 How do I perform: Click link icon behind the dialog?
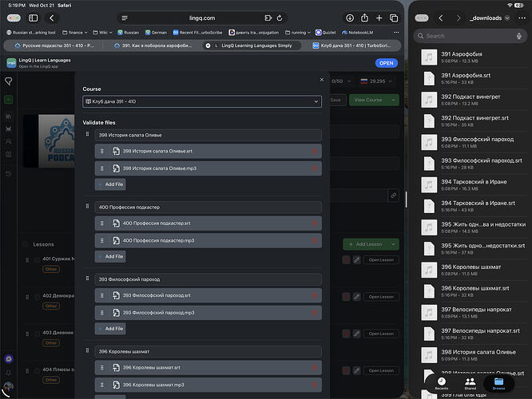(x=393, y=196)
